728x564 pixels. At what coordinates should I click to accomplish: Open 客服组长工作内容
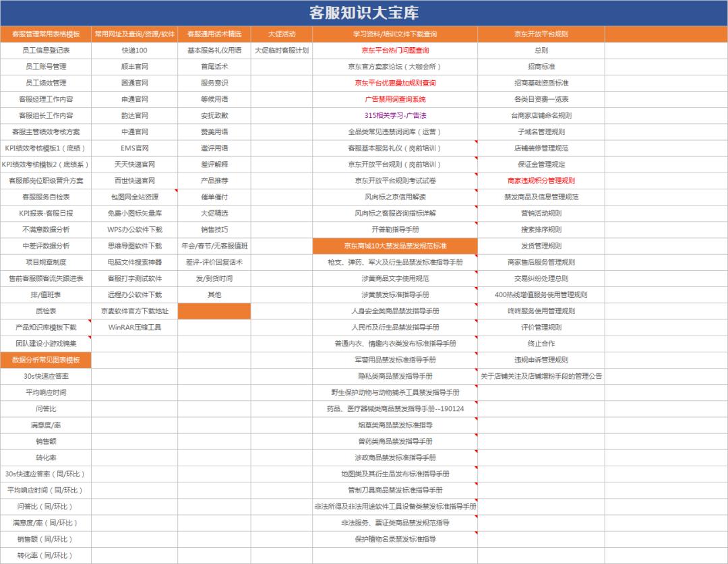point(46,115)
